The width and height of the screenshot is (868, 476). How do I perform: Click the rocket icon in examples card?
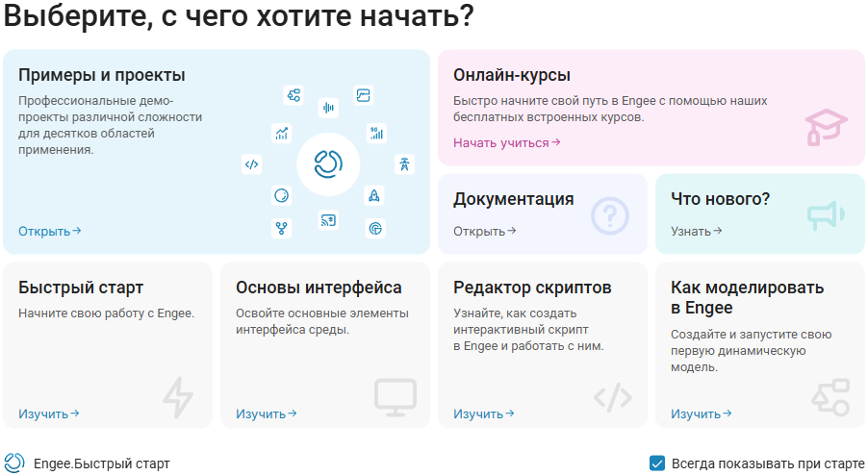[374, 195]
